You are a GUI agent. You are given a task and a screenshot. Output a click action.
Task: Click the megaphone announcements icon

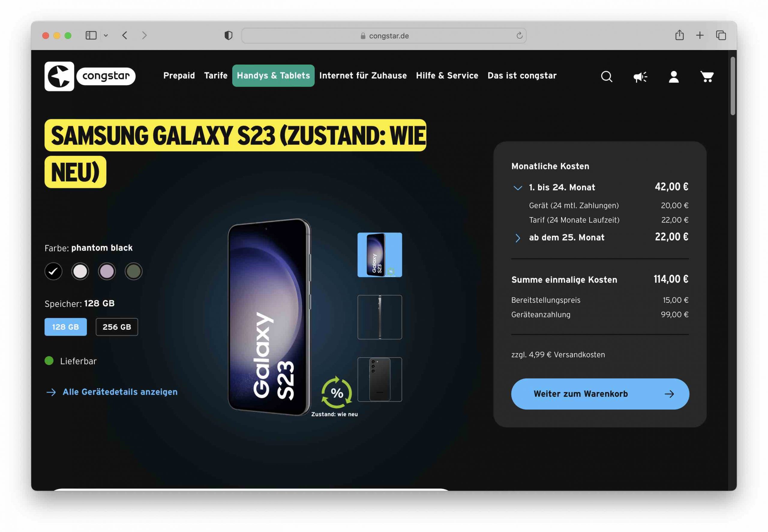(x=640, y=77)
